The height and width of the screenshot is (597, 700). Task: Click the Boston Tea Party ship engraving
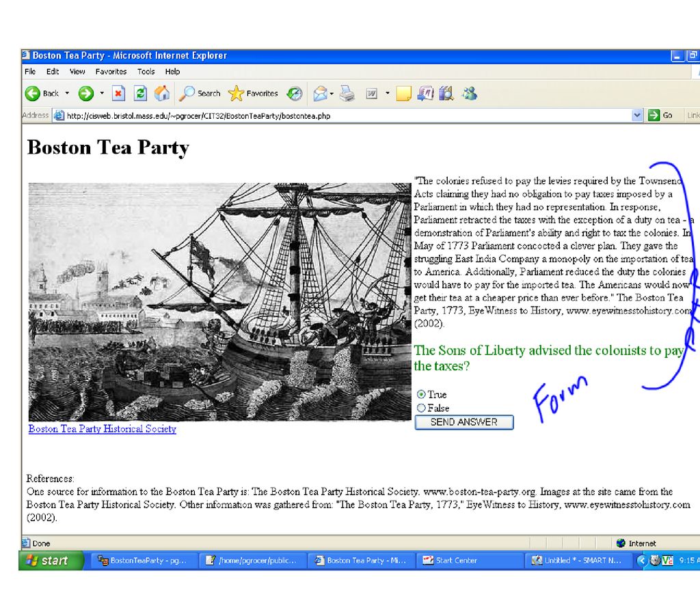[x=219, y=302]
